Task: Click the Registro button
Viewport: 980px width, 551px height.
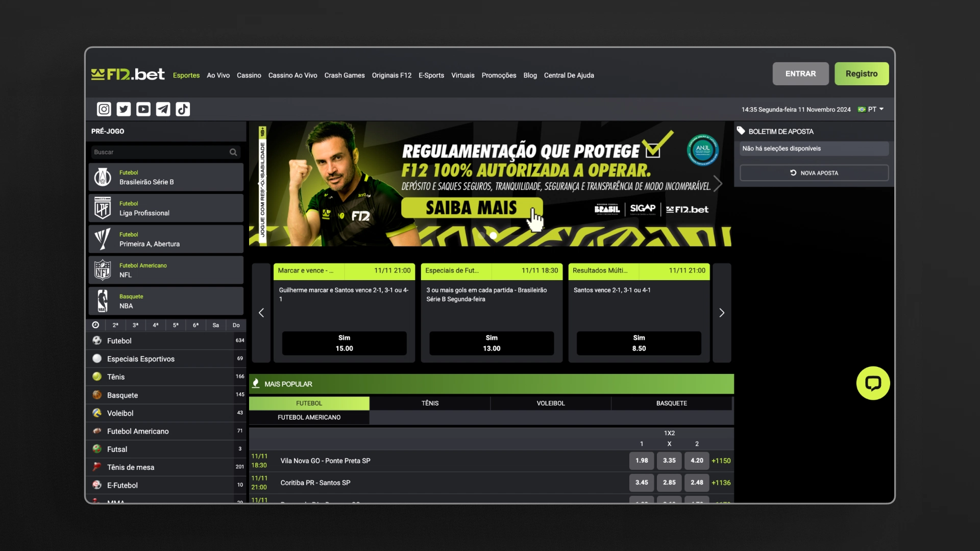Action: click(862, 74)
